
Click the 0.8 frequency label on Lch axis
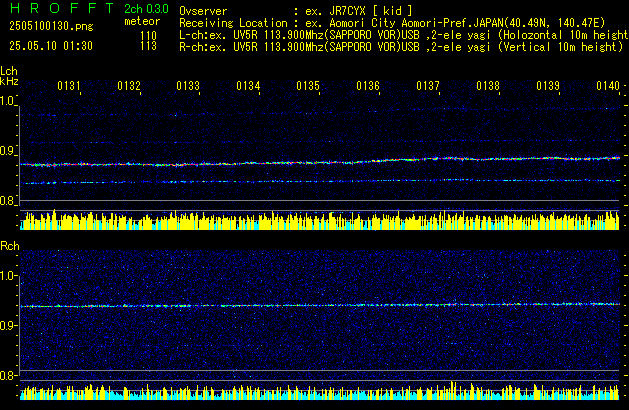click(x=8, y=201)
